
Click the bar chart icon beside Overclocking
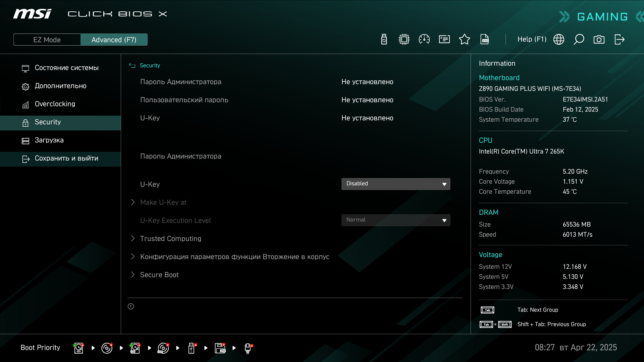click(25, 105)
